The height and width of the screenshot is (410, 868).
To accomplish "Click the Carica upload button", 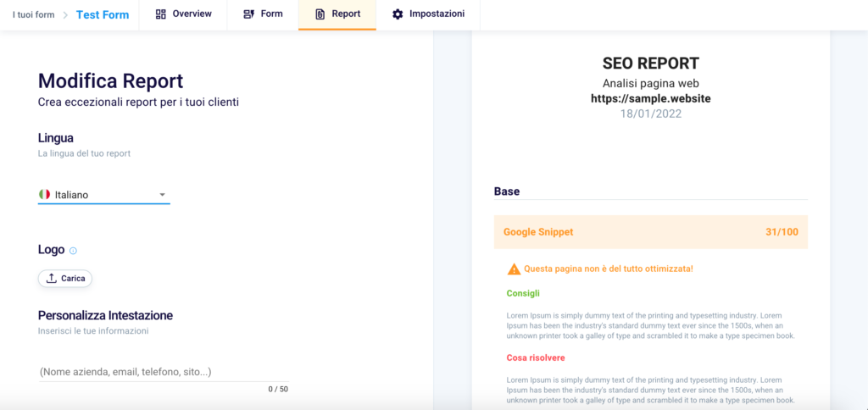I will pos(64,279).
